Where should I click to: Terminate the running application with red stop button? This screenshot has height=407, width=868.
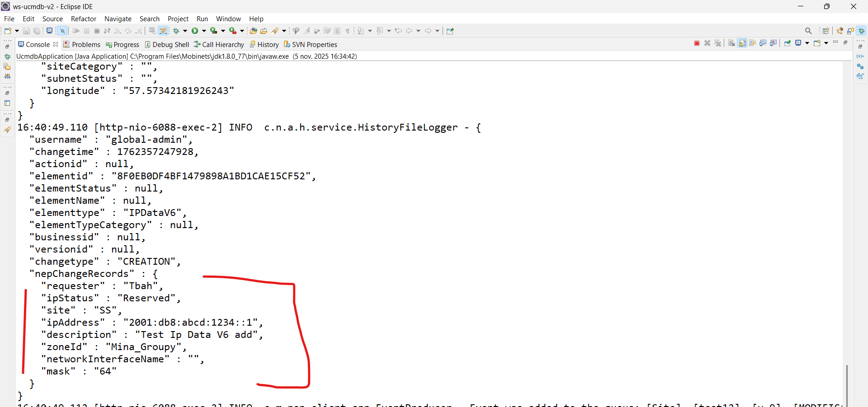(697, 43)
